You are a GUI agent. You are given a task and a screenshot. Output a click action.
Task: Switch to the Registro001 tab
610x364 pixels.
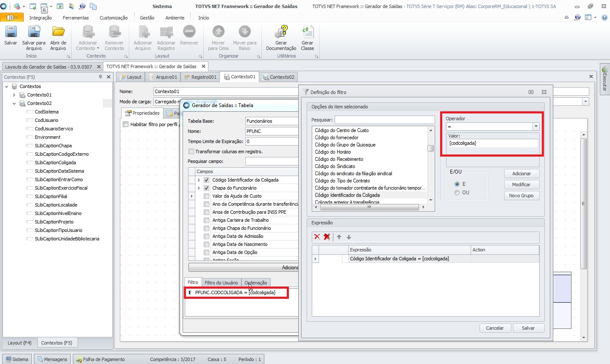(x=200, y=77)
